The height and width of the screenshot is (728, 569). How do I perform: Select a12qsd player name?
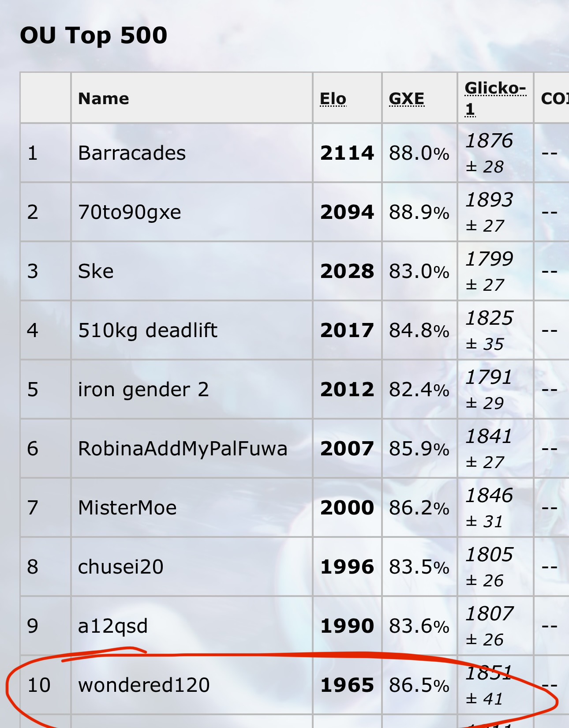click(x=112, y=626)
